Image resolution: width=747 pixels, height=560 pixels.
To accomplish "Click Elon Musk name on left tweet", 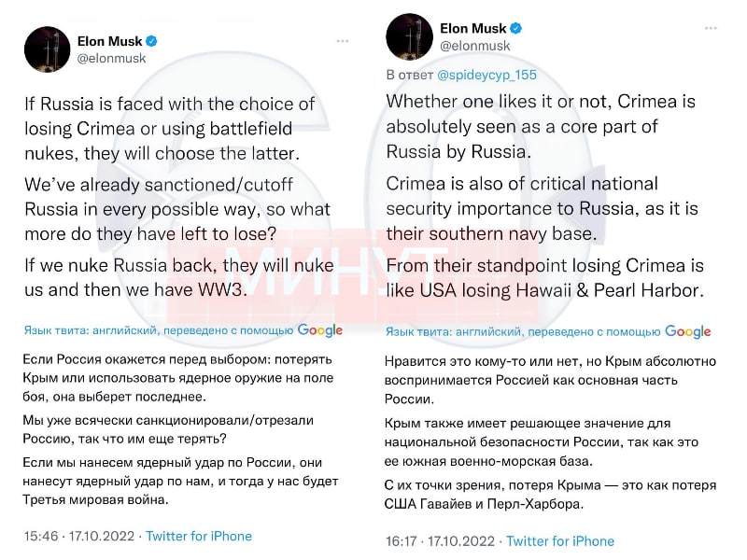I will tap(109, 41).
